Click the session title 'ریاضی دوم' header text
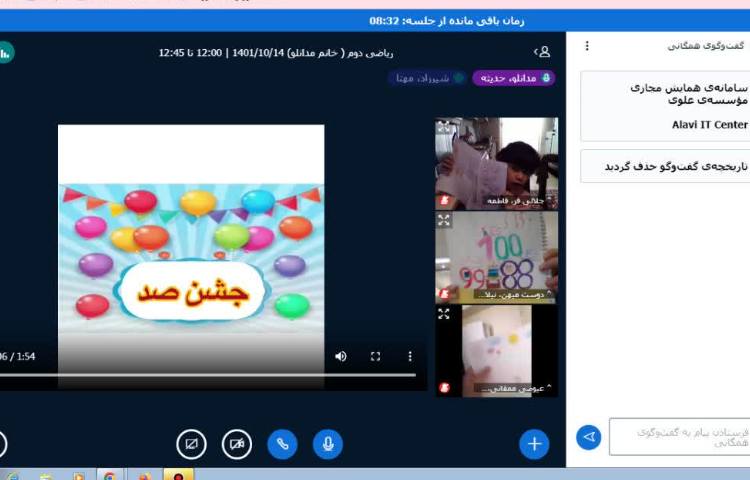Viewport: 750px width, 480px height. [276, 53]
